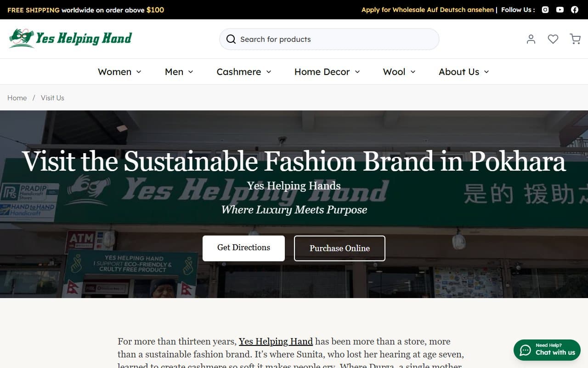Click the 'Where Luxury Meets Purpose' tagline
This screenshot has width=588, height=368.
click(294, 210)
